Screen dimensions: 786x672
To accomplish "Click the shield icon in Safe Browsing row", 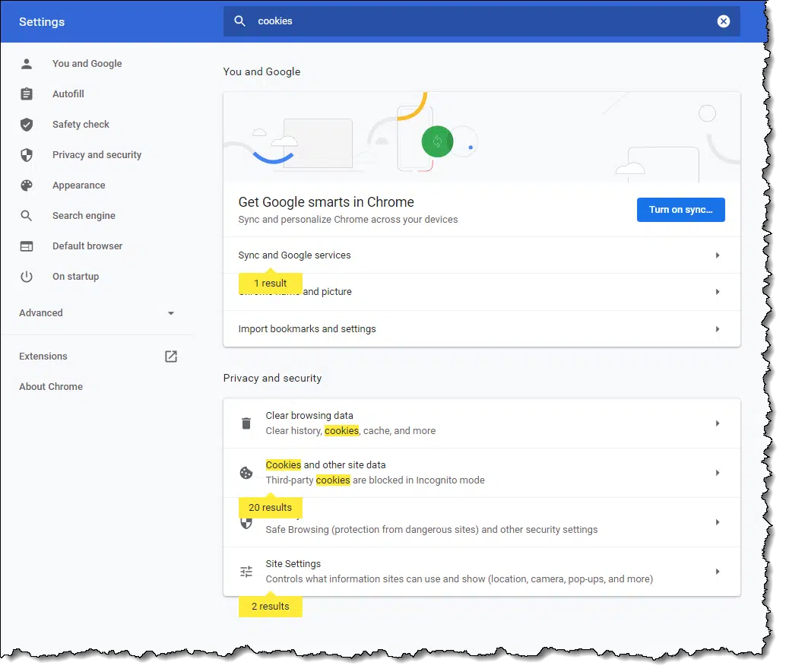I will click(x=246, y=523).
